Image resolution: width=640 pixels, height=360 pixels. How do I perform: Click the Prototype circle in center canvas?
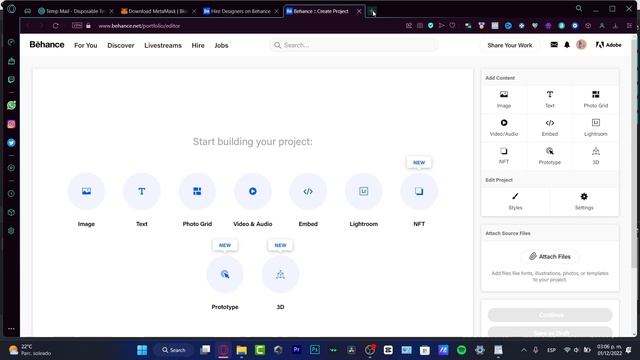point(225,274)
